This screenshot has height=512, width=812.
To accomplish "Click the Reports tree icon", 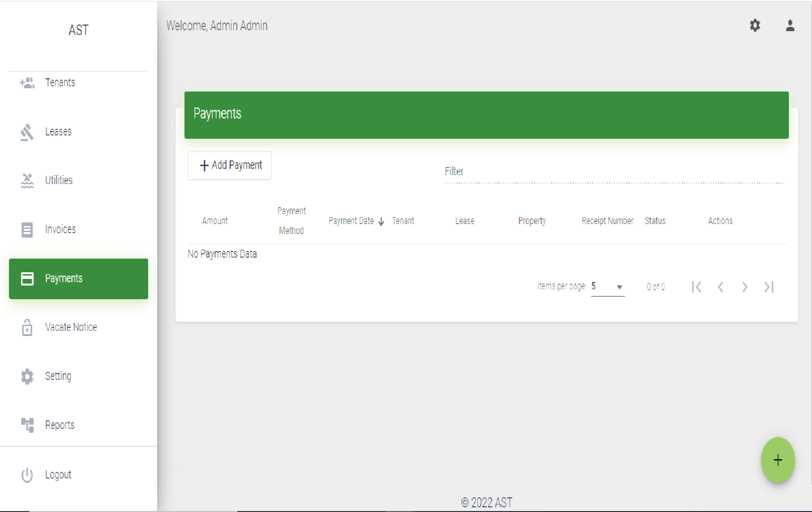I will pos(27,425).
